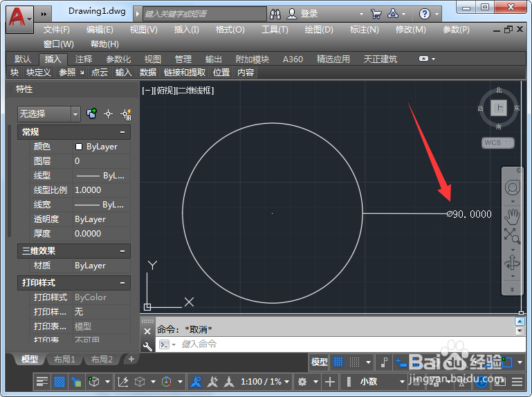Switch to the 默认 ribbon tab
This screenshot has height=397, width=532.
coord(23,59)
